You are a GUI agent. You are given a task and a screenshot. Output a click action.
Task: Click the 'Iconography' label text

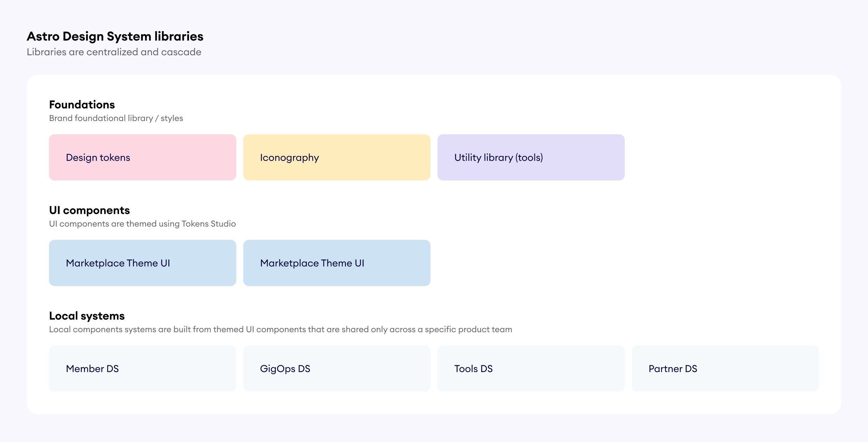[289, 158]
